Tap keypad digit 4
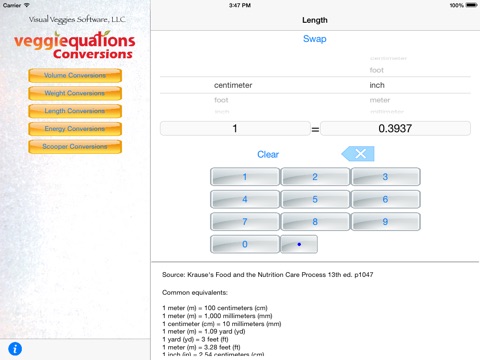 [x=245, y=199]
